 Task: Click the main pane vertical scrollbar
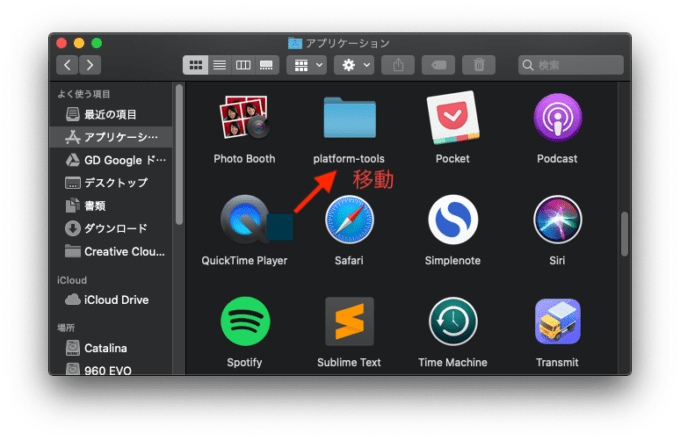pos(624,234)
